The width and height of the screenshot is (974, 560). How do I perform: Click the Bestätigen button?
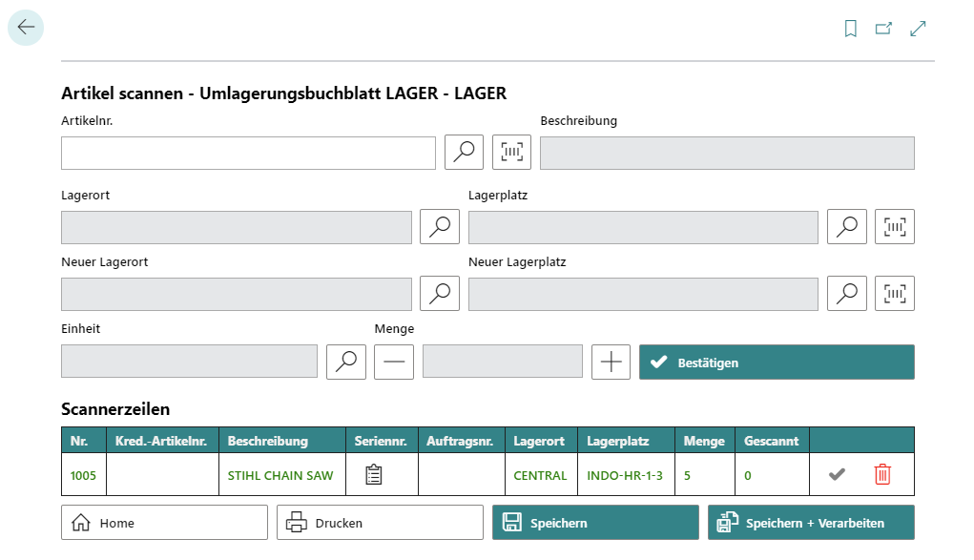(x=777, y=363)
